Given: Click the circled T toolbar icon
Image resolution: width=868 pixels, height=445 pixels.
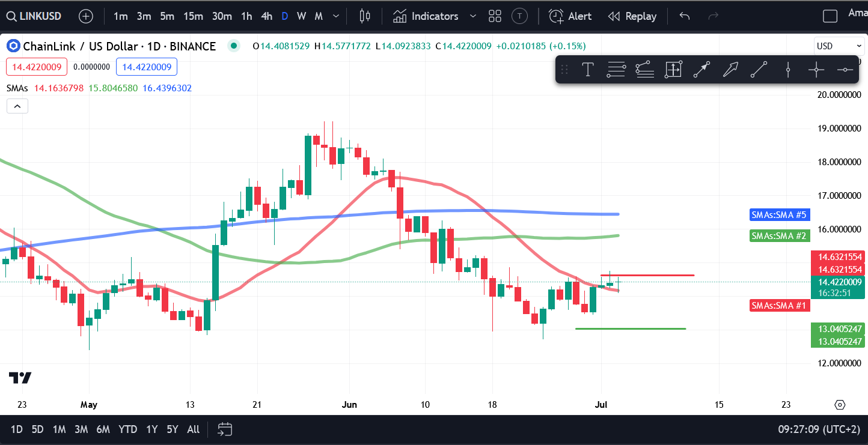Looking at the screenshot, I should [x=519, y=16].
